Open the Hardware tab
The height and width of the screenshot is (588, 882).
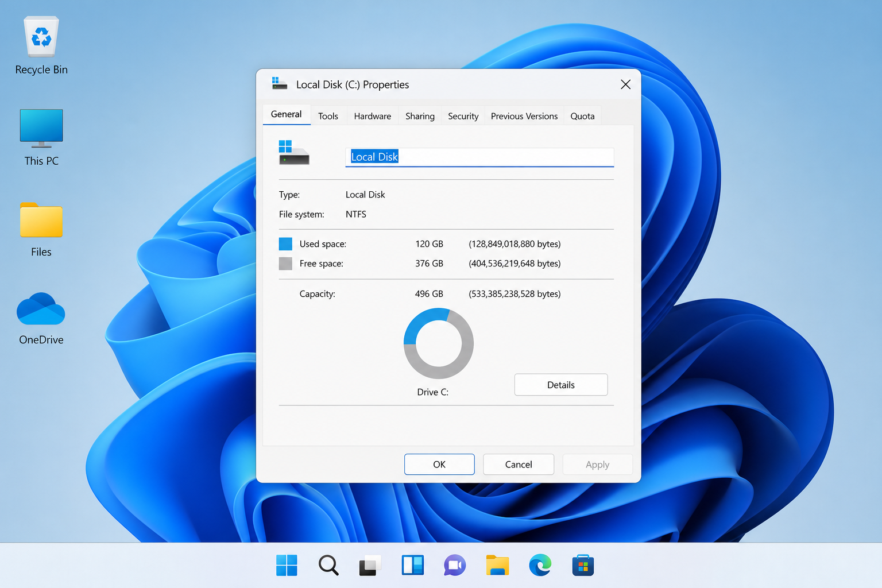[x=373, y=116]
